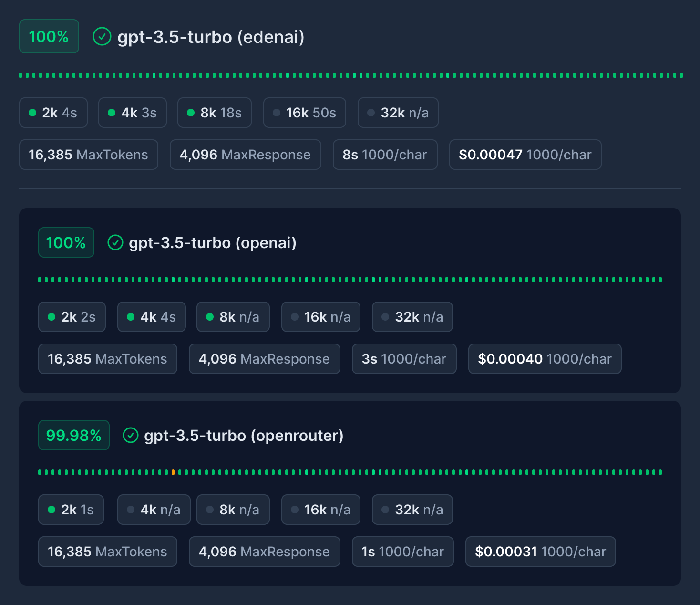The image size is (700, 605).
Task: Open the gpt-3.5-turbo (openrouter) title
Action: (x=244, y=436)
